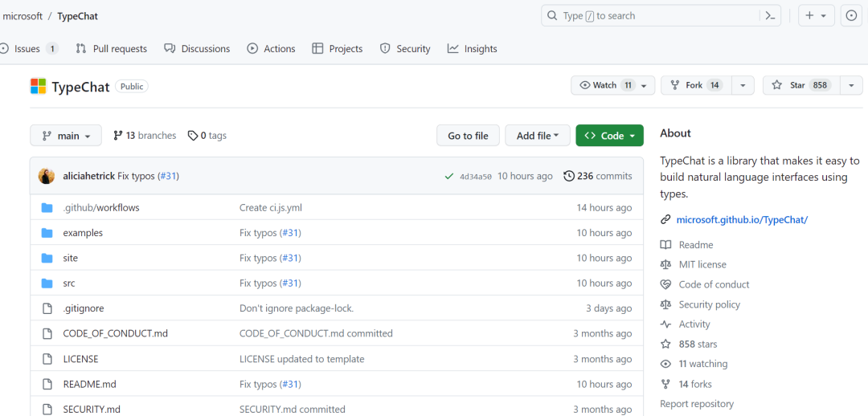Click the Microsoft logo beside TypeChat

39,86
